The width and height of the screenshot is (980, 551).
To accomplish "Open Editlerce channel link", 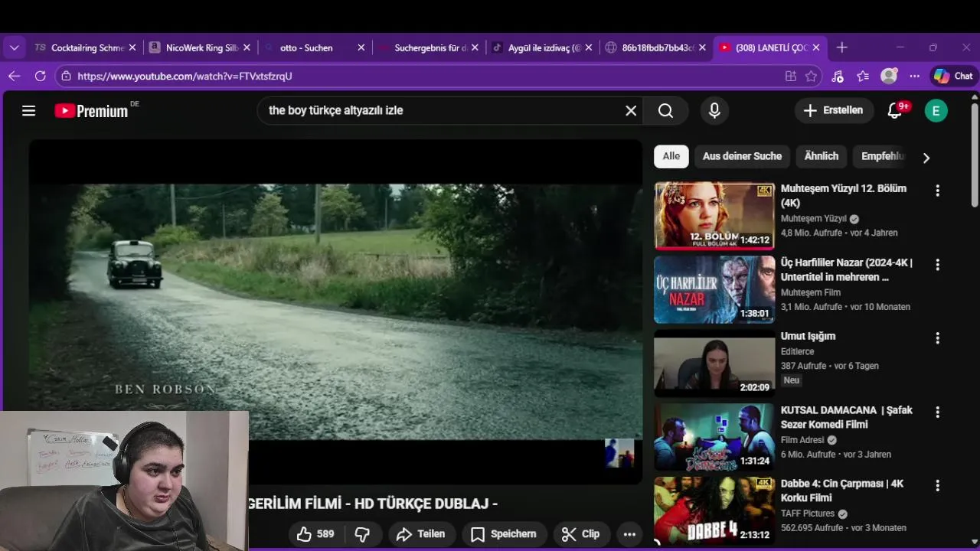I will [x=797, y=351].
